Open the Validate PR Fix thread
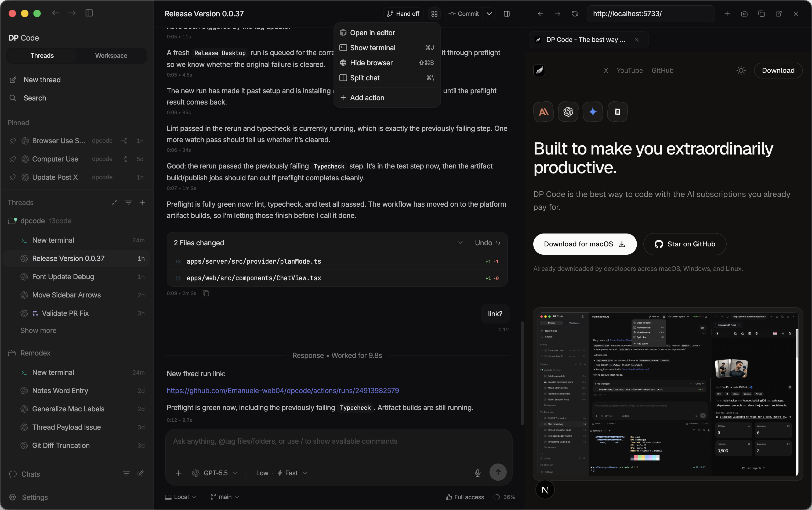Image resolution: width=812 pixels, height=510 pixels. [x=76, y=313]
